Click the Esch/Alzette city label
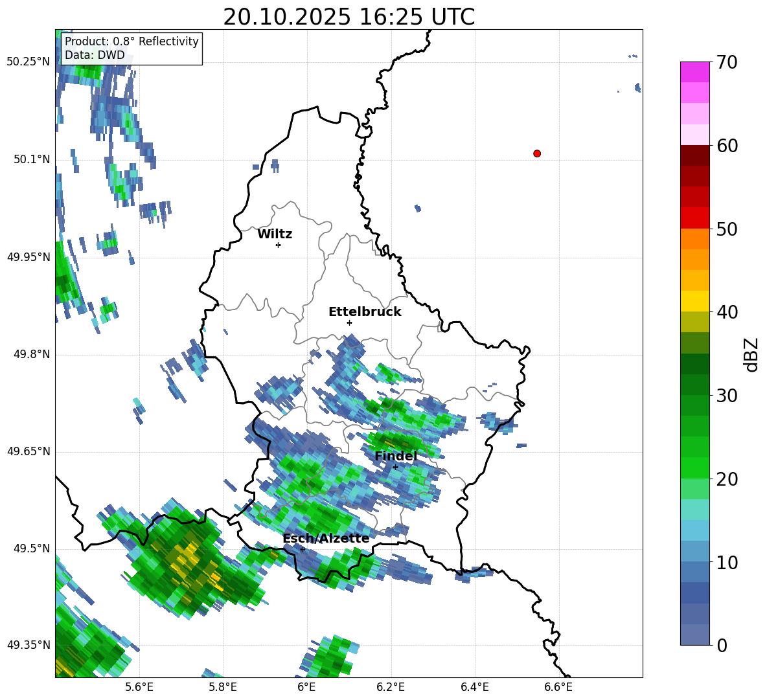This screenshot has height=700, width=767. tap(326, 538)
